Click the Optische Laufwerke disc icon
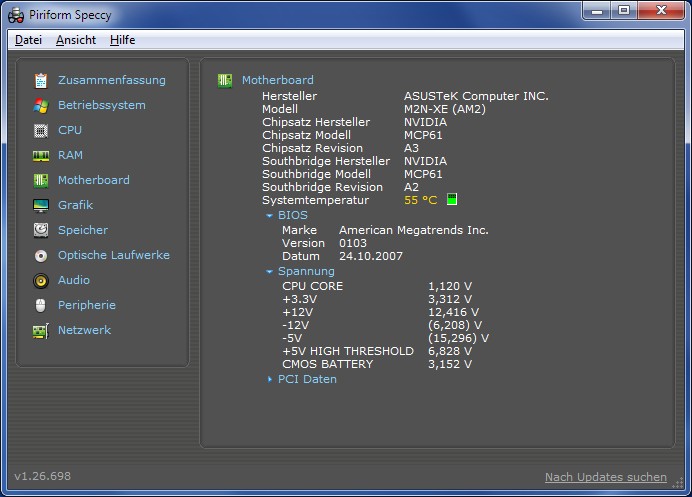The image size is (692, 497). pyautogui.click(x=41, y=256)
